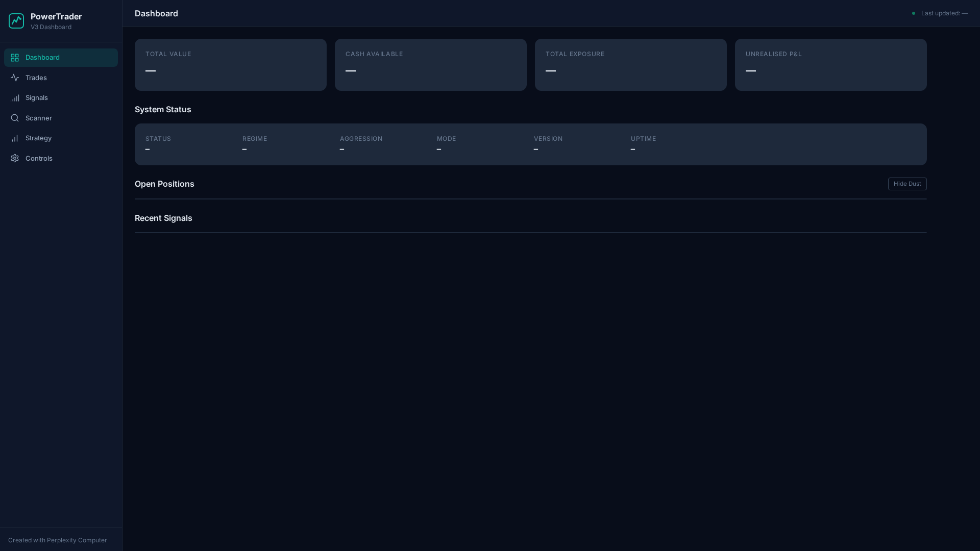Click the PowerTrader logo icon
Viewport: 980px width, 551px height.
[x=16, y=21]
